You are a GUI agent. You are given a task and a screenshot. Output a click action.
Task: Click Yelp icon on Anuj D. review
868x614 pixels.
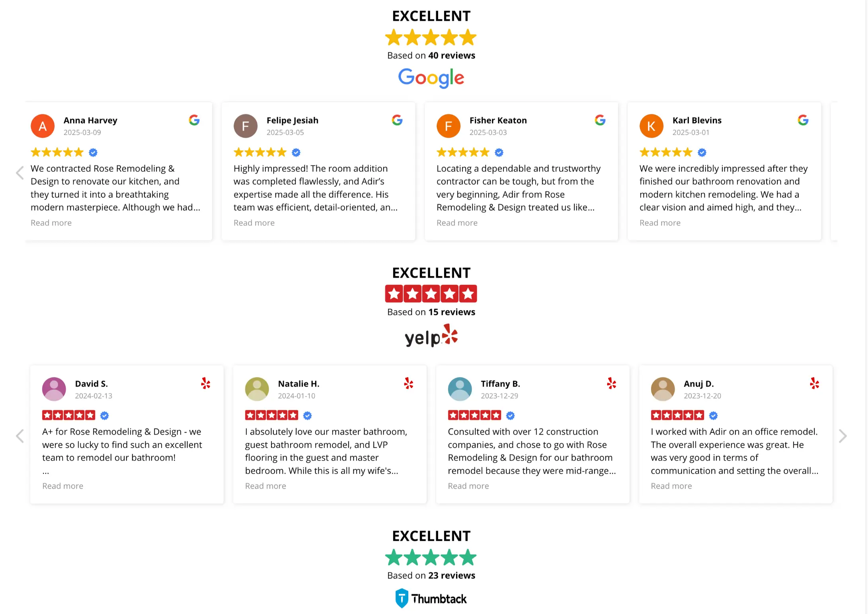pos(815,383)
